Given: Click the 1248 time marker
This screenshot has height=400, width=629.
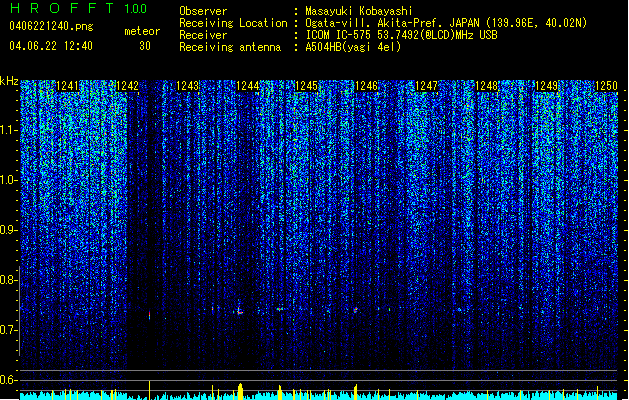Looking at the screenshot, I should [487, 86].
